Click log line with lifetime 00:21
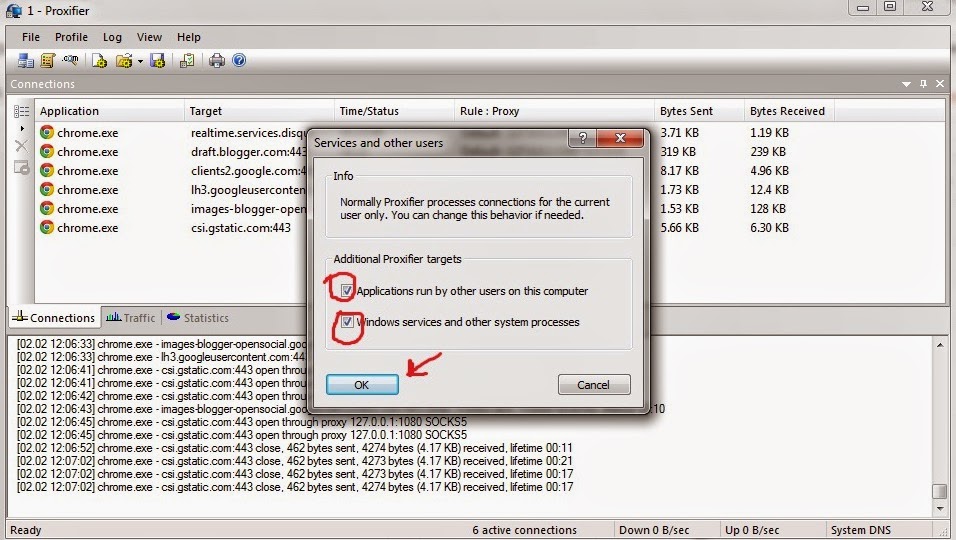 (295, 461)
